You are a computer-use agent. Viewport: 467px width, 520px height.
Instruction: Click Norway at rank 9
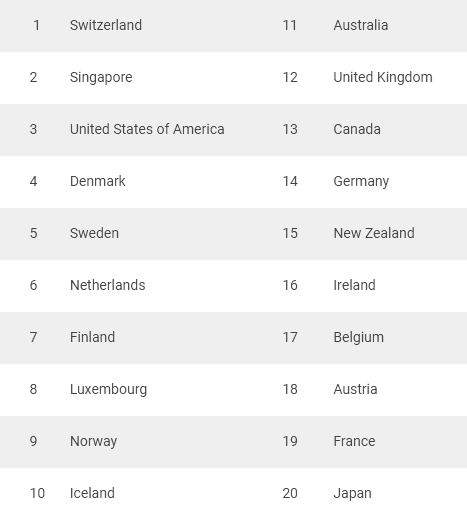pos(93,442)
